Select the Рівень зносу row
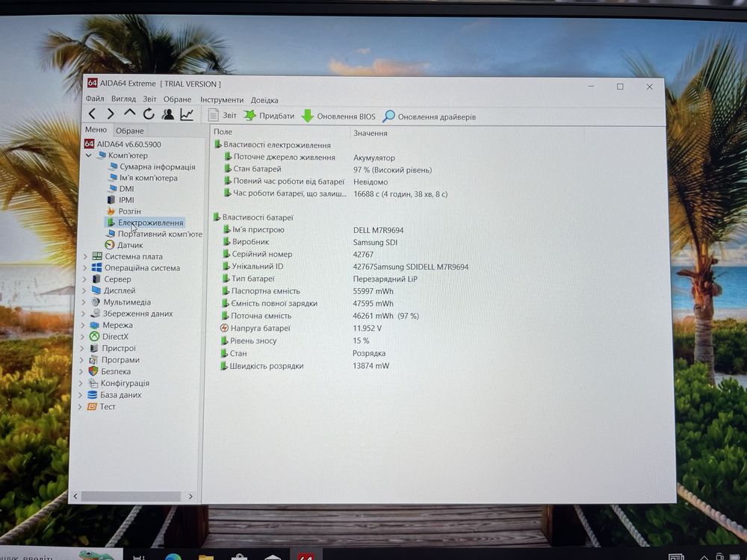Image resolution: width=747 pixels, height=560 pixels. (x=295, y=340)
